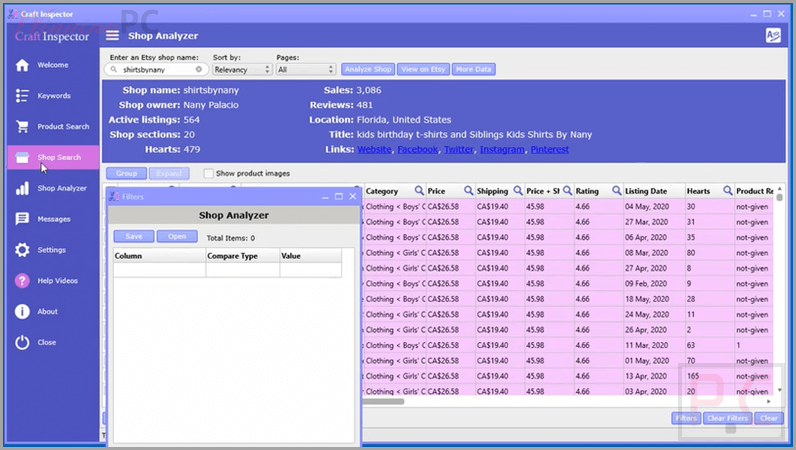
Task: Open the Messages chat icon
Action: [x=22, y=219]
